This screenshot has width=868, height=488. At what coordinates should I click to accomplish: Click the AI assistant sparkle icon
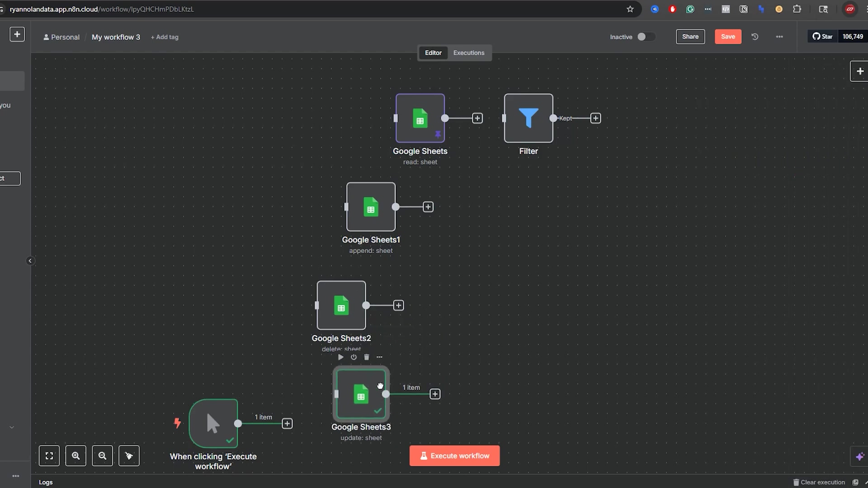pyautogui.click(x=859, y=457)
